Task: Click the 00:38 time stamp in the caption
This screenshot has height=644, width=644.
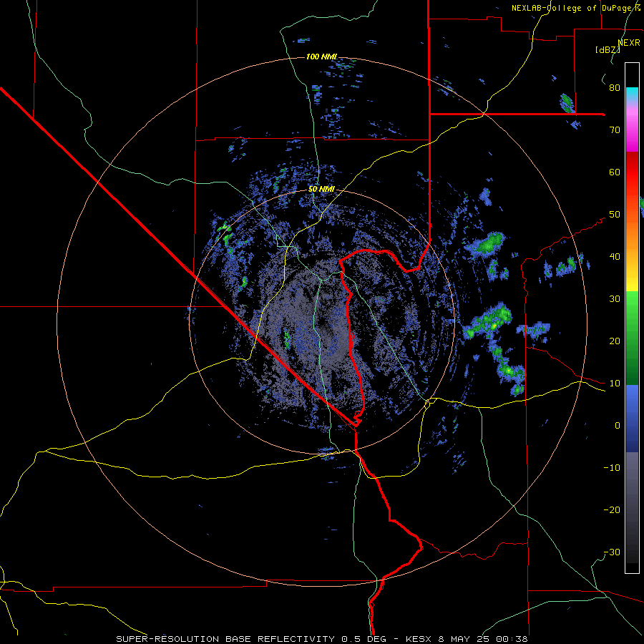Action: coord(513,639)
